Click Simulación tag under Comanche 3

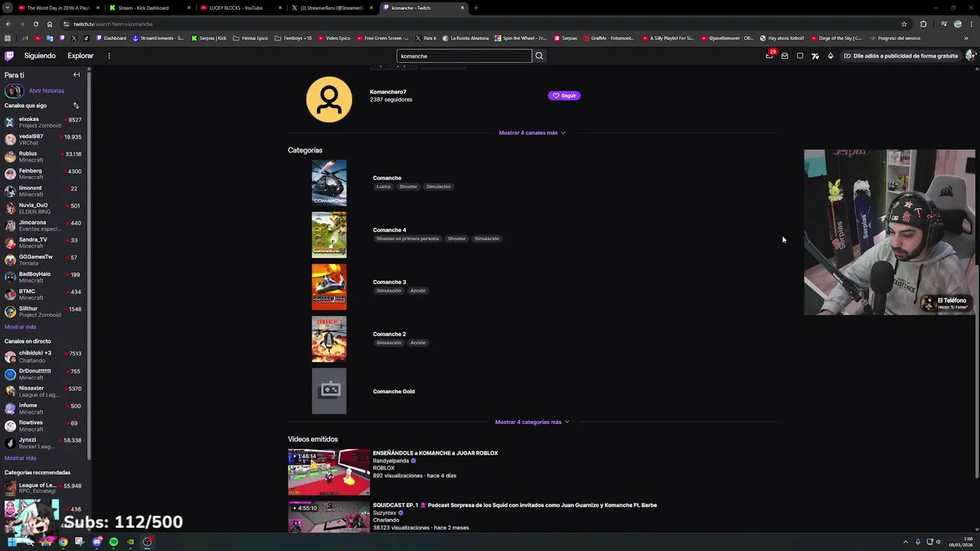(x=389, y=291)
